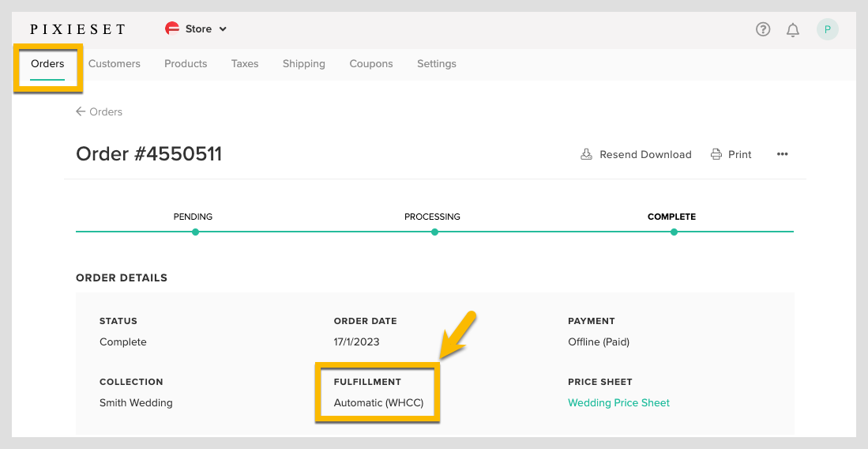Go to the Products tab
868x449 pixels.
tap(186, 63)
